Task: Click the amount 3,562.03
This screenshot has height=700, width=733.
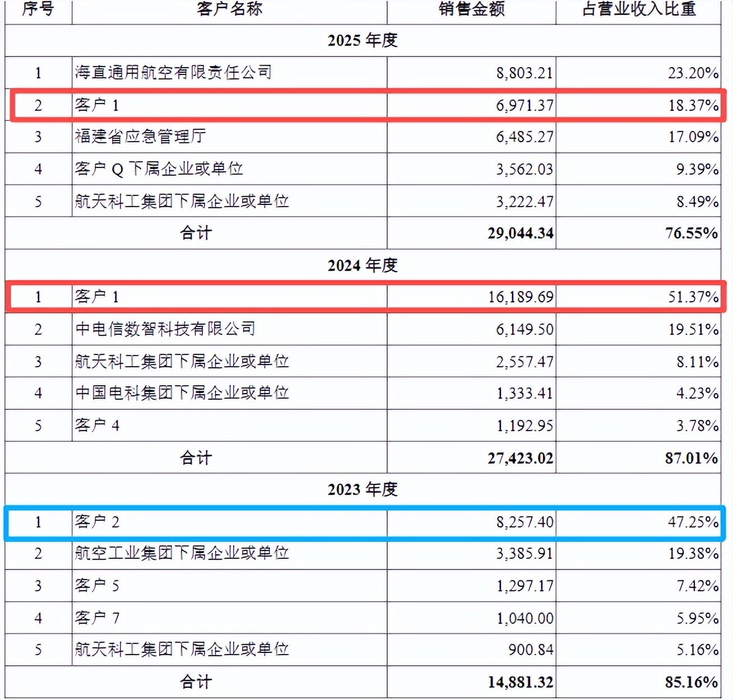Action: click(x=525, y=169)
